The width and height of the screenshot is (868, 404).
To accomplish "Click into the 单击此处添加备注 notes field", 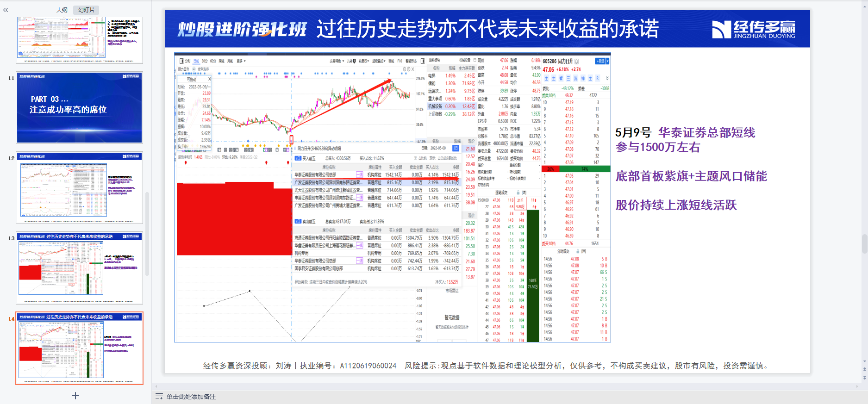I will (191, 397).
